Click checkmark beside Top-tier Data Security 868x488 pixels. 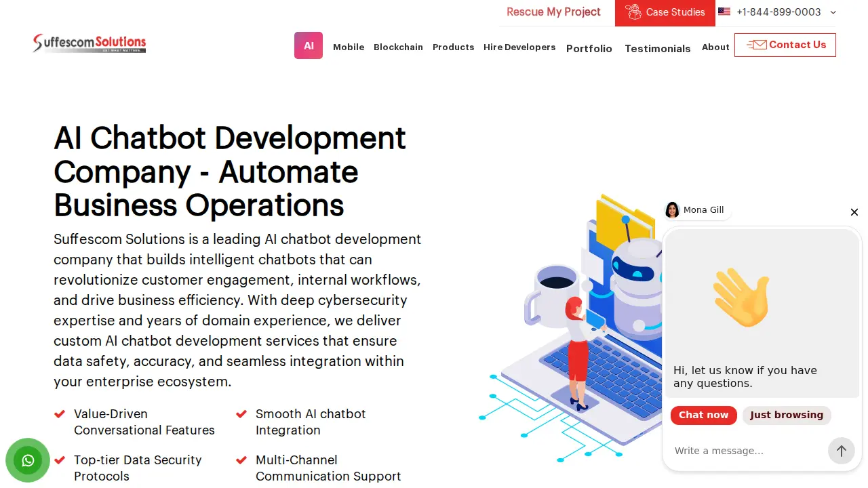60,460
